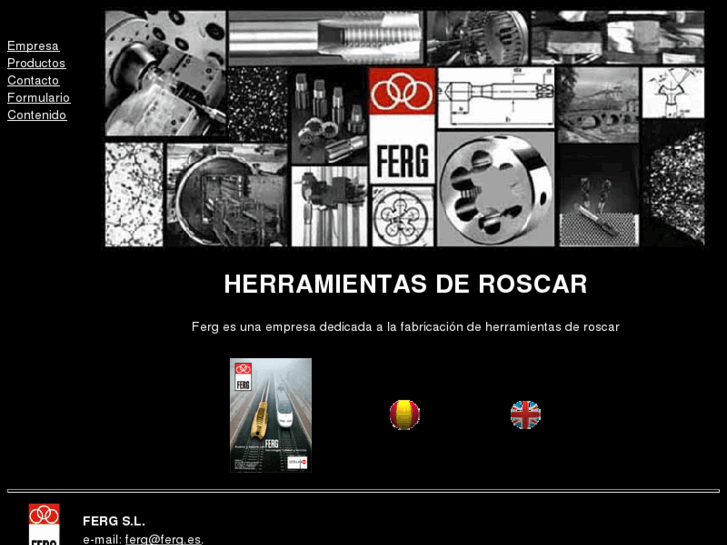
Task: Click the Ferg company description sentence
Action: [x=406, y=327]
